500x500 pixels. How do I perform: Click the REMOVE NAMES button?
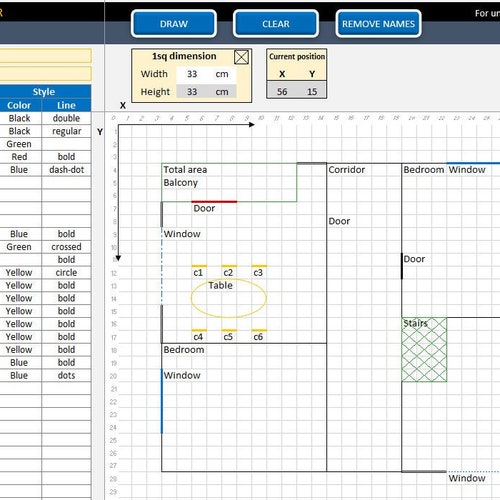coord(378,24)
